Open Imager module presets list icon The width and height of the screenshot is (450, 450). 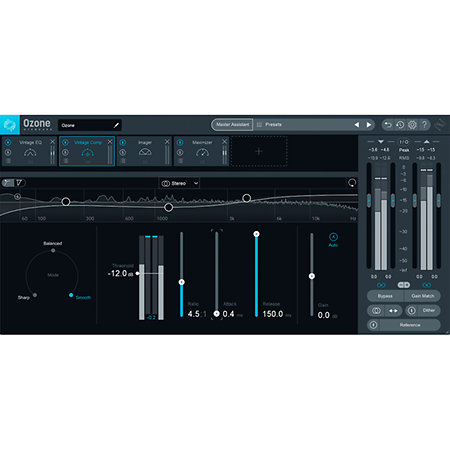click(123, 161)
